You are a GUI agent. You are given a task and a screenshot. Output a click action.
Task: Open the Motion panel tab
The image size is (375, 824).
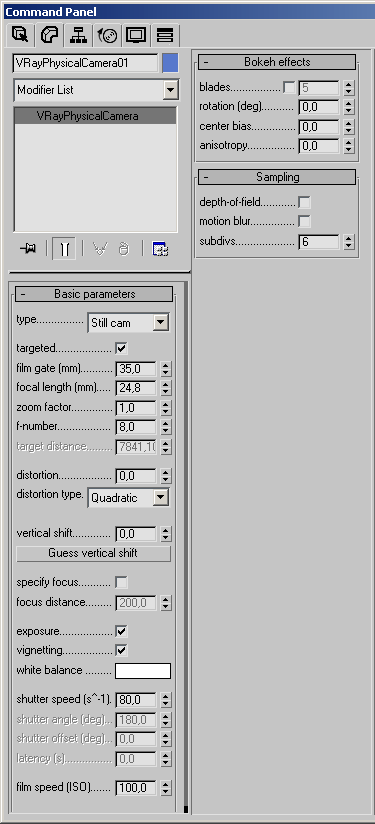pyautogui.click(x=108, y=35)
